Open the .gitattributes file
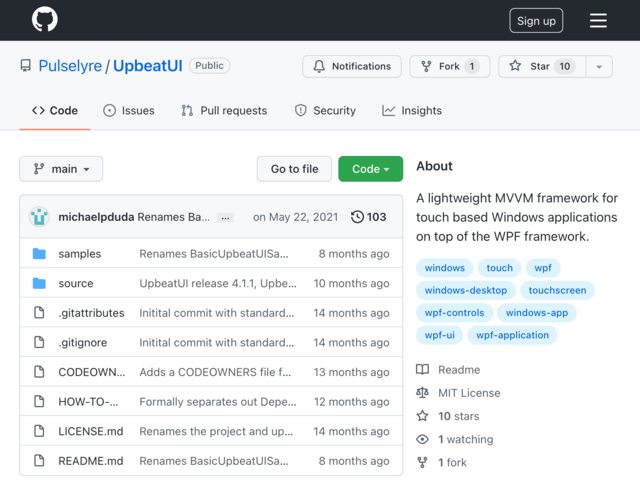Viewport: 640px width, 480px height. [x=91, y=313]
